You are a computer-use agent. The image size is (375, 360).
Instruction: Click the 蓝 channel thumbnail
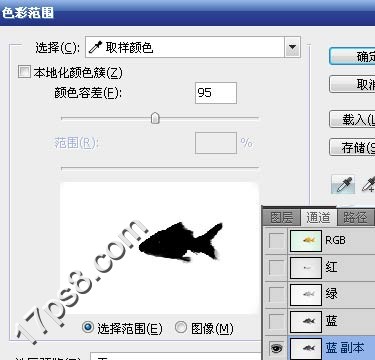coord(306,321)
